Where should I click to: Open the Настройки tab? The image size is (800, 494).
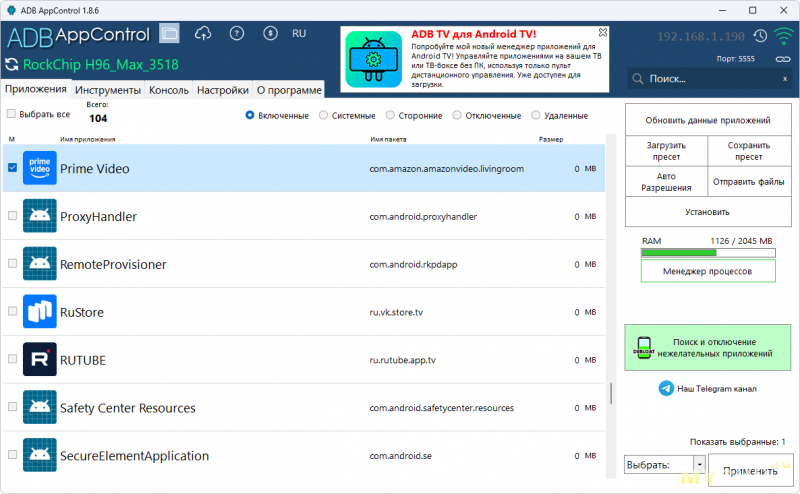[222, 90]
